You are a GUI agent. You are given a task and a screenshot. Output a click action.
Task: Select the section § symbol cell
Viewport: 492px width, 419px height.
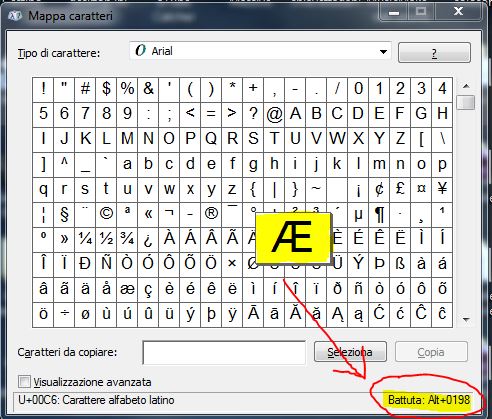pos(64,213)
